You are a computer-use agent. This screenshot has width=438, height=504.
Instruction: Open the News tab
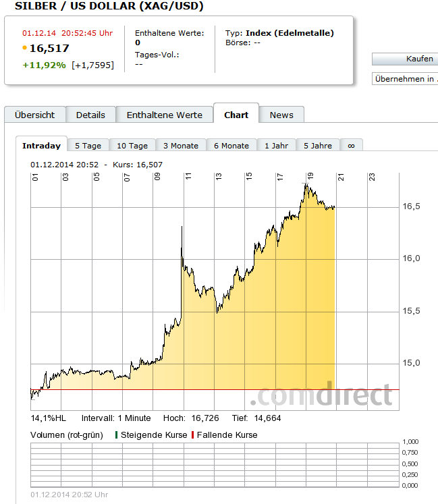[281, 115]
